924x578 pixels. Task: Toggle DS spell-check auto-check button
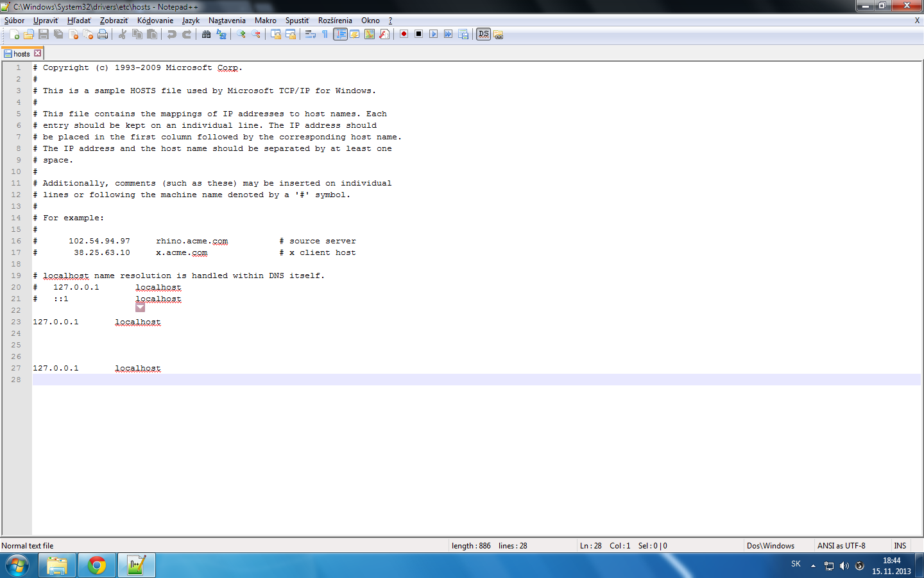click(484, 34)
